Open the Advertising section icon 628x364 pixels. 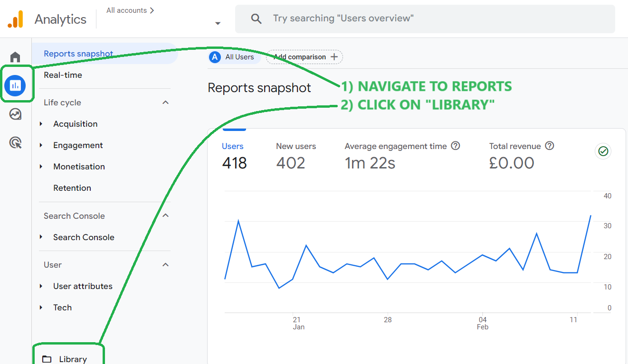pos(15,142)
